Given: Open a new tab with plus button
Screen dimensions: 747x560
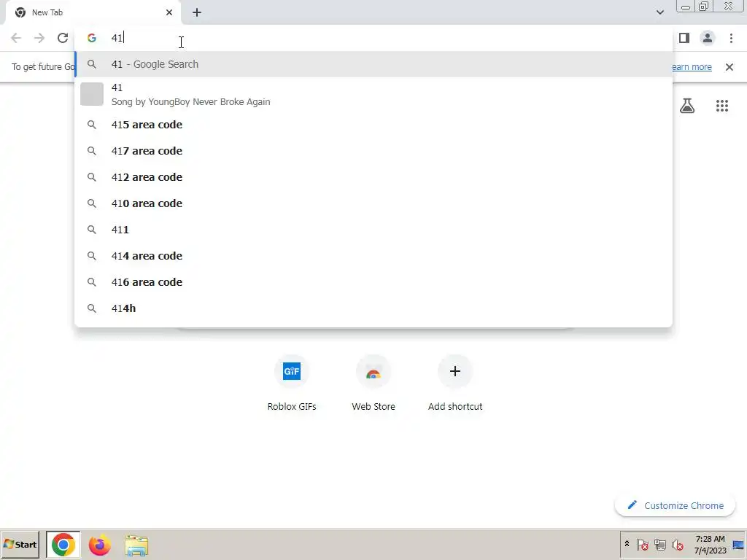Looking at the screenshot, I should click(x=197, y=12).
